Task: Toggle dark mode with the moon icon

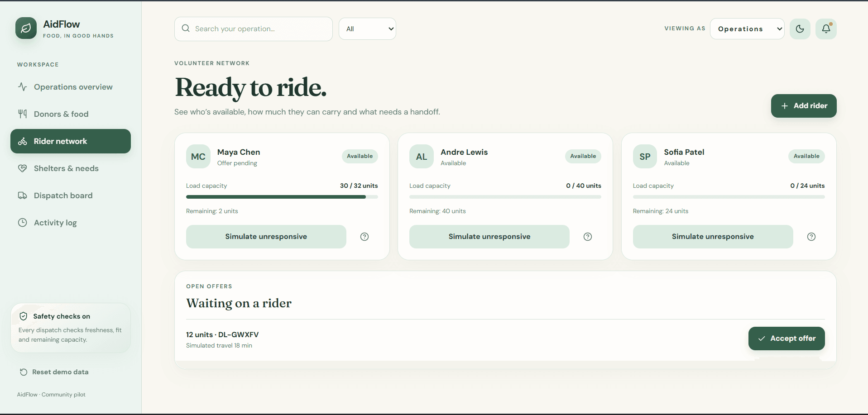Action: pos(800,29)
